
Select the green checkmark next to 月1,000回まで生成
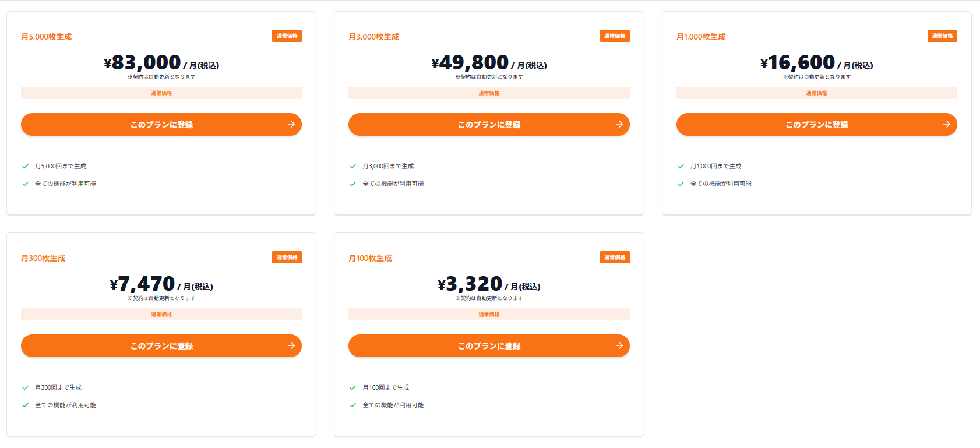tap(681, 166)
